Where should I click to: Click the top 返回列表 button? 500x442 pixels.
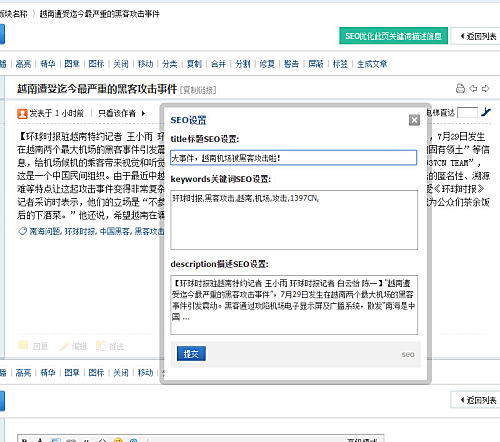(x=476, y=36)
